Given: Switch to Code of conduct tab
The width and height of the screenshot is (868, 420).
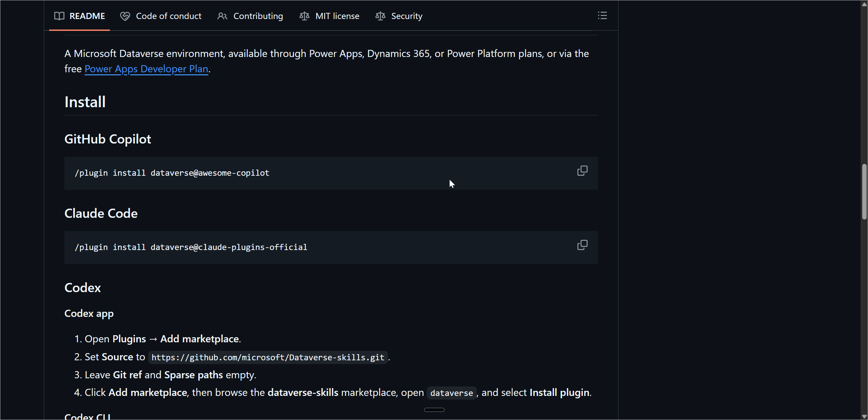Looking at the screenshot, I should click(x=161, y=16).
